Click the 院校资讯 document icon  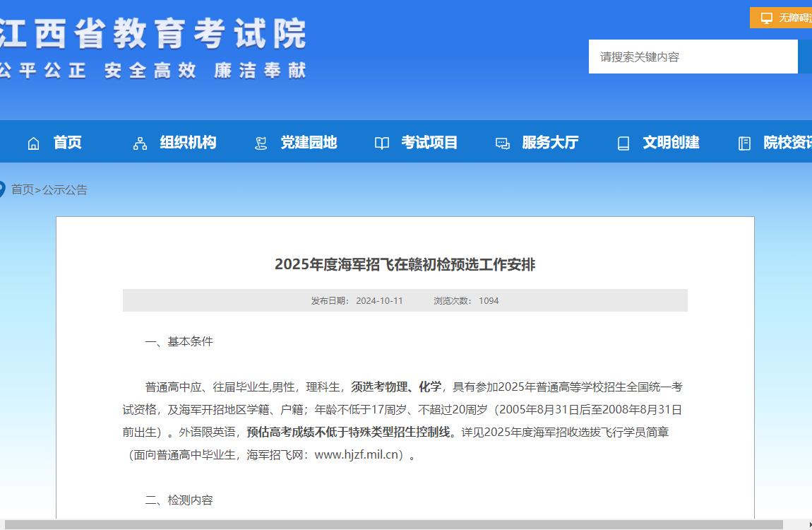[744, 143]
